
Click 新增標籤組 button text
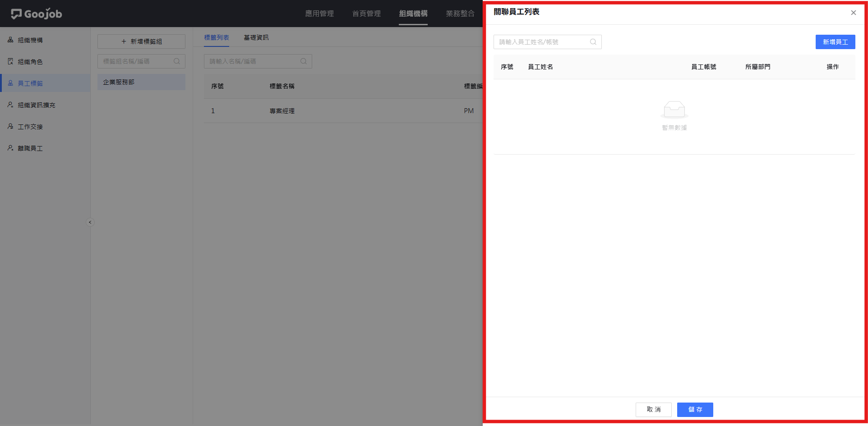[x=146, y=41]
